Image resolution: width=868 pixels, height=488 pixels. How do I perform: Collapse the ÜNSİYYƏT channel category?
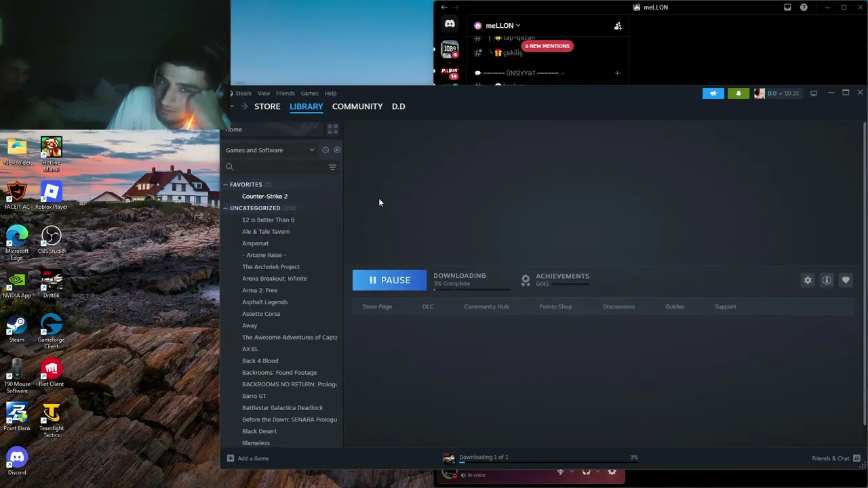[x=519, y=73]
